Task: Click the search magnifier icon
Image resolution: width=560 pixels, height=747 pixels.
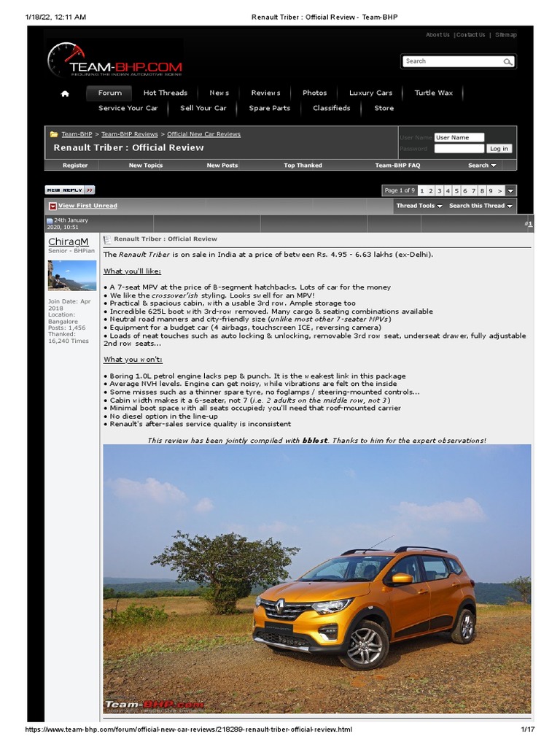Action: click(507, 61)
